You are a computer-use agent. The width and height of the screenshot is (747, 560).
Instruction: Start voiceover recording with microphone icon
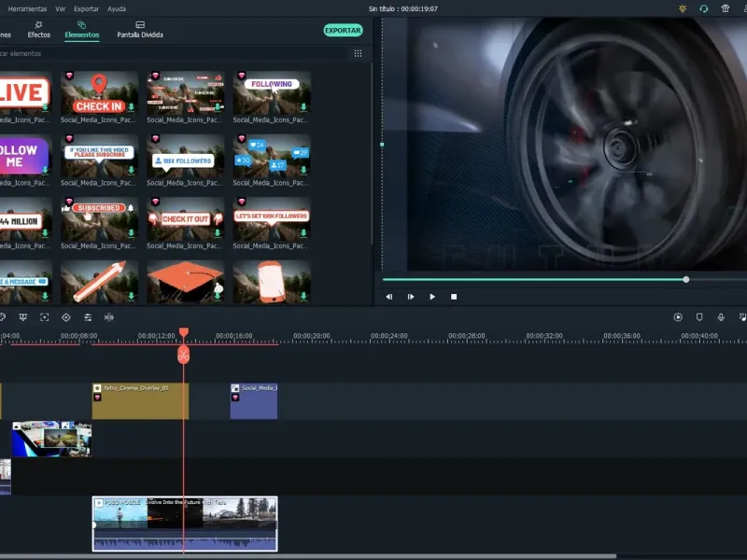[721, 317]
